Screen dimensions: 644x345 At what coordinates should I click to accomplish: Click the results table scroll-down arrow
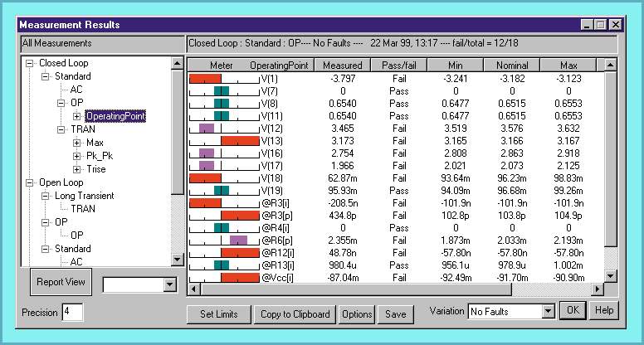click(x=611, y=276)
